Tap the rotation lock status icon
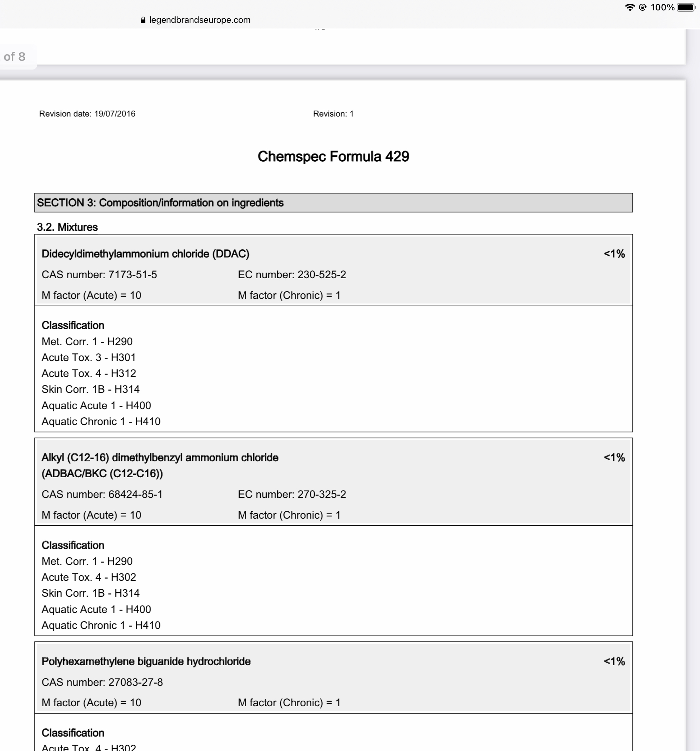 pos(643,7)
